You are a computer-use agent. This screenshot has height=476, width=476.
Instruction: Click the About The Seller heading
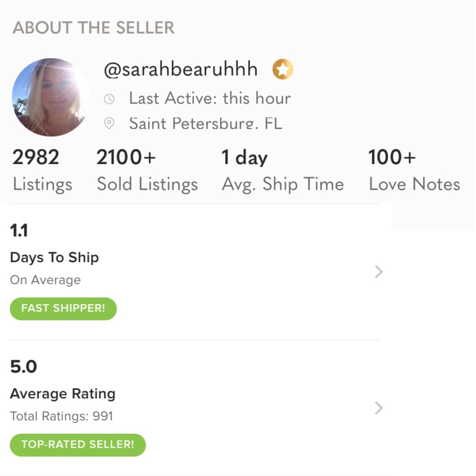point(93,28)
